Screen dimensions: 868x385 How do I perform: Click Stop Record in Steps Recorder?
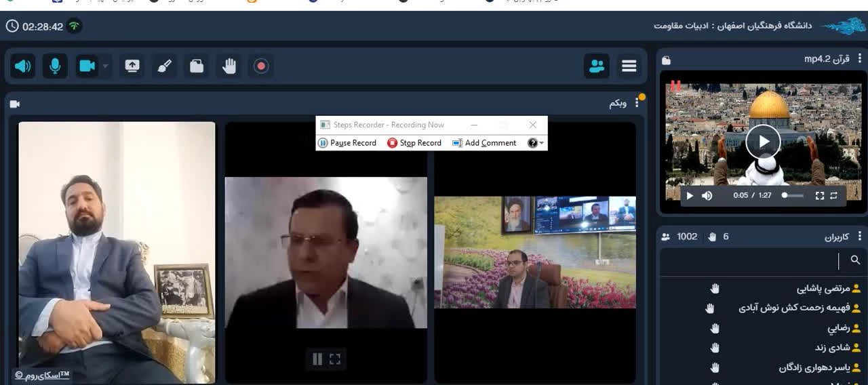414,143
